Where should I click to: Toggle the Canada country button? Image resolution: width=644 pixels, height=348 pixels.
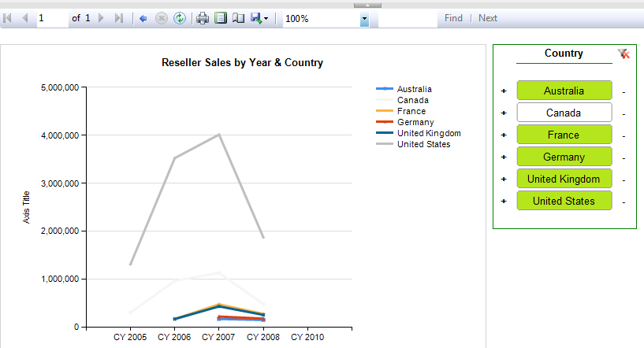[564, 113]
